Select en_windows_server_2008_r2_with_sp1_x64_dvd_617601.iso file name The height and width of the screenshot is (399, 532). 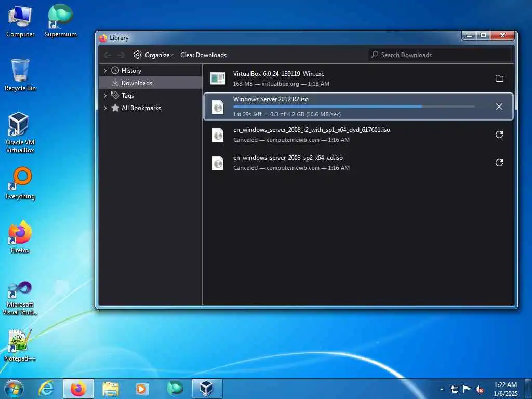point(312,129)
